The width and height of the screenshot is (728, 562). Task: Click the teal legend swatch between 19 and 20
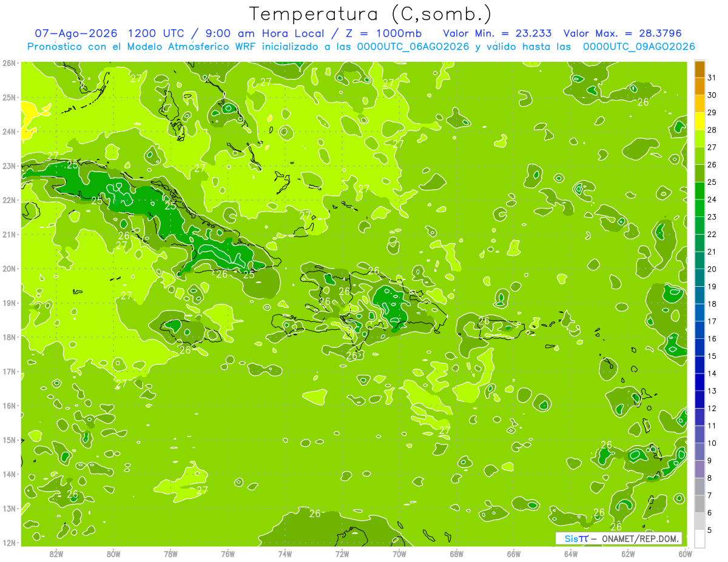coord(699,278)
